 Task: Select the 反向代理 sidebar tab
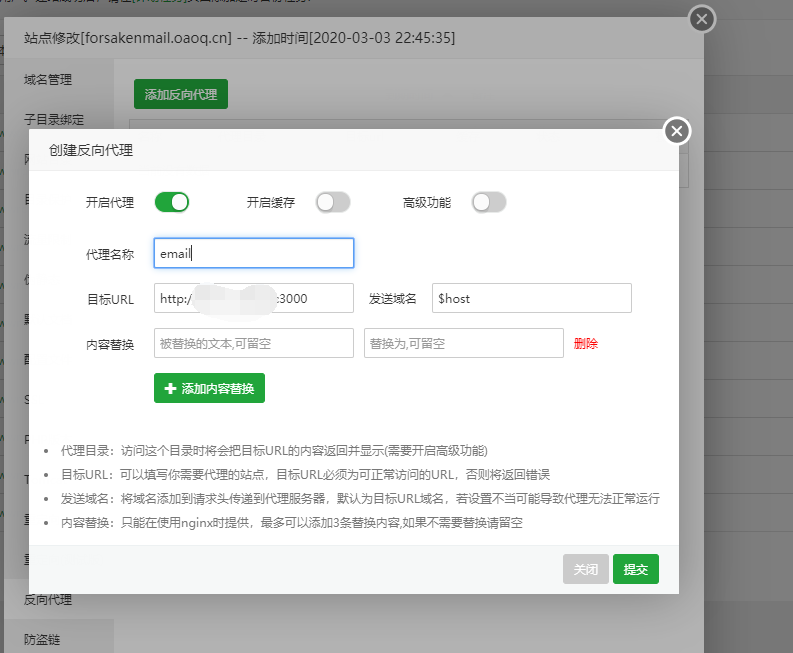coord(48,600)
